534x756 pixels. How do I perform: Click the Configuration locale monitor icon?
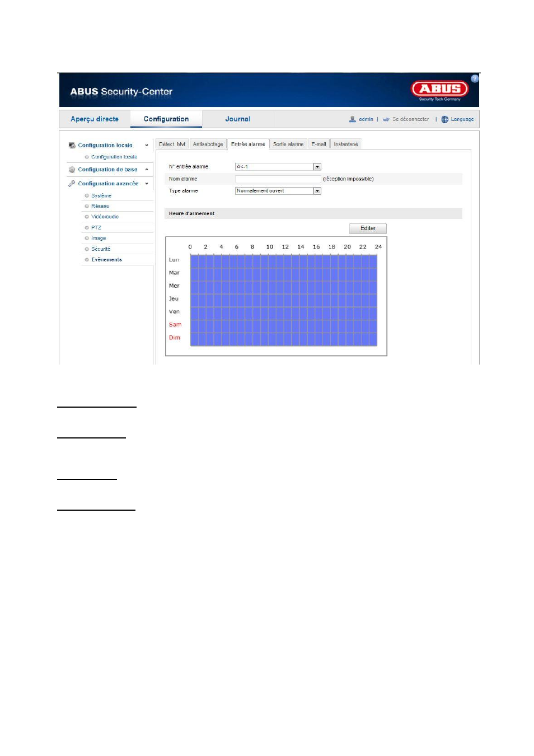coord(72,145)
